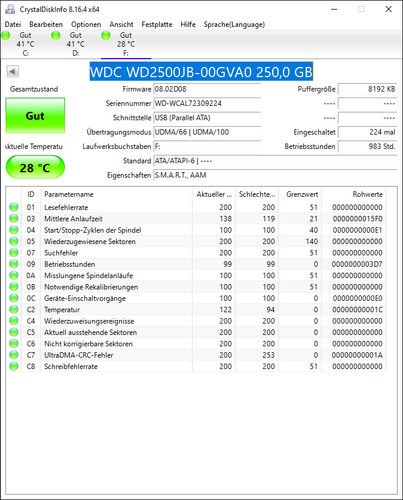The height and width of the screenshot is (500, 403).
Task: Click the previous disk arrow button
Action: click(13, 71)
